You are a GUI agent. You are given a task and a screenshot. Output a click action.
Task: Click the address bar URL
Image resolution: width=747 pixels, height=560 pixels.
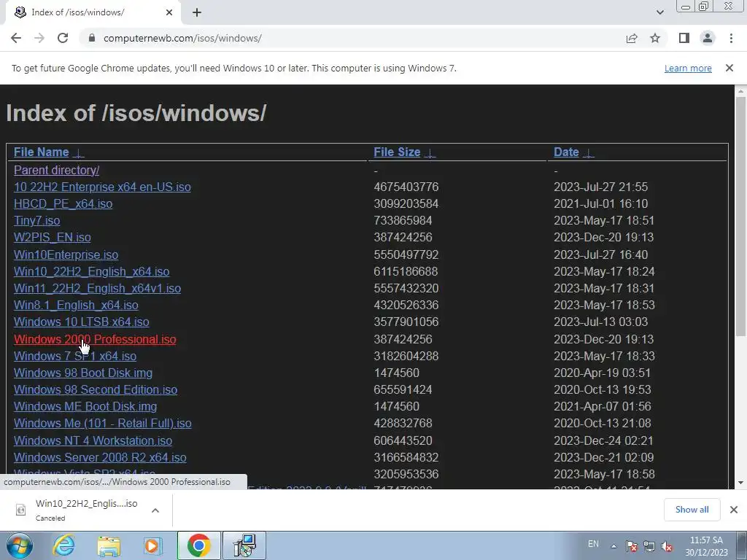click(182, 38)
